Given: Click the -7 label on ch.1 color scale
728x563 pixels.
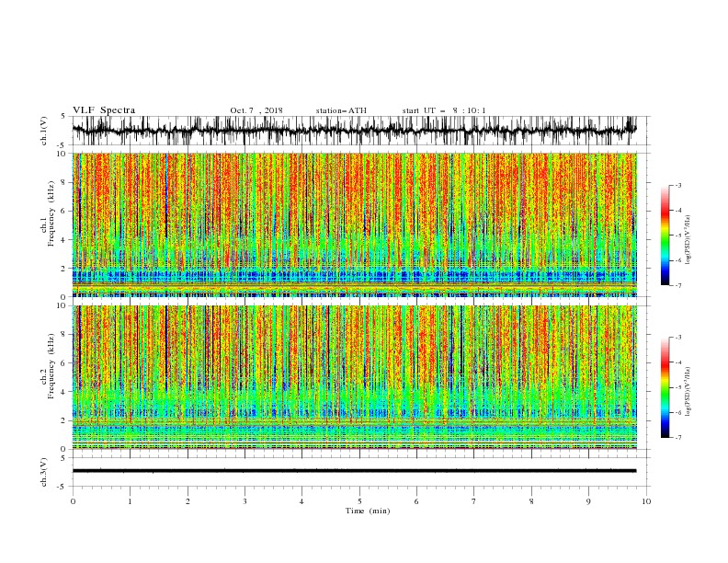Looking at the screenshot, I should click(x=678, y=286).
